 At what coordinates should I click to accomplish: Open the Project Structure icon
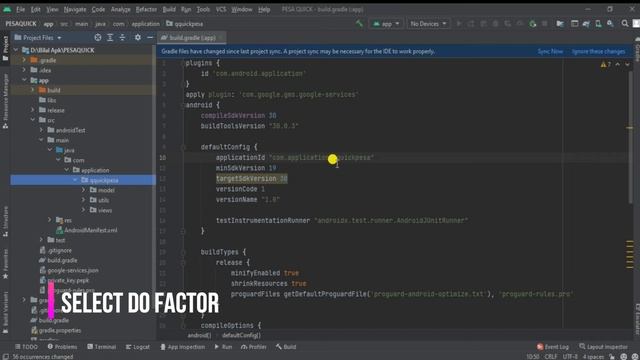(560, 24)
